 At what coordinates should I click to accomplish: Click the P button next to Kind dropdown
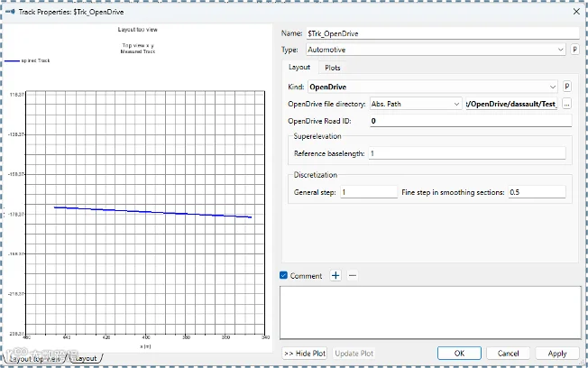[x=567, y=87]
